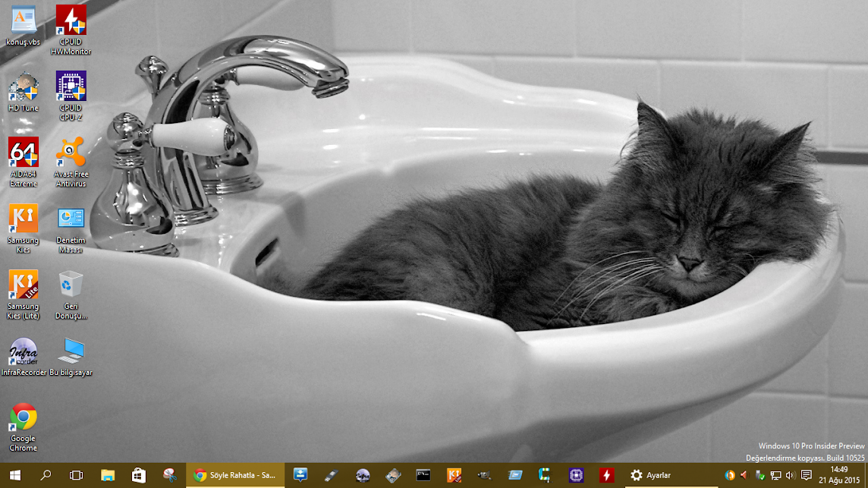
Task: Open the CPU-Z taskbar icon
Action: click(577, 475)
